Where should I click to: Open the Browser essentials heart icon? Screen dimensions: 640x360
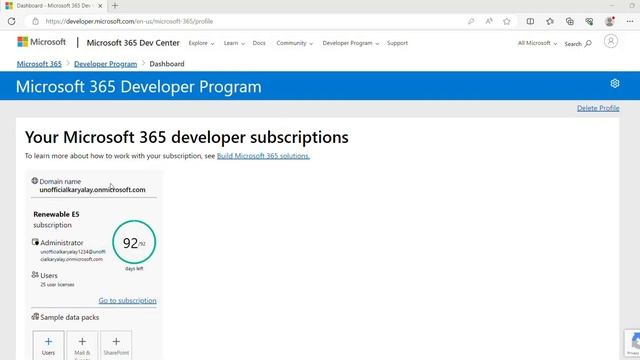pos(589,21)
